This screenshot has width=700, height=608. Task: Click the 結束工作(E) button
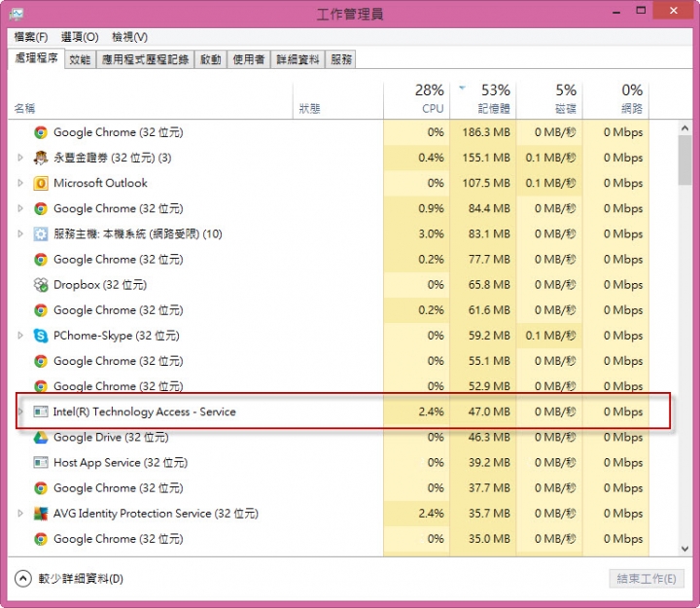point(647,579)
